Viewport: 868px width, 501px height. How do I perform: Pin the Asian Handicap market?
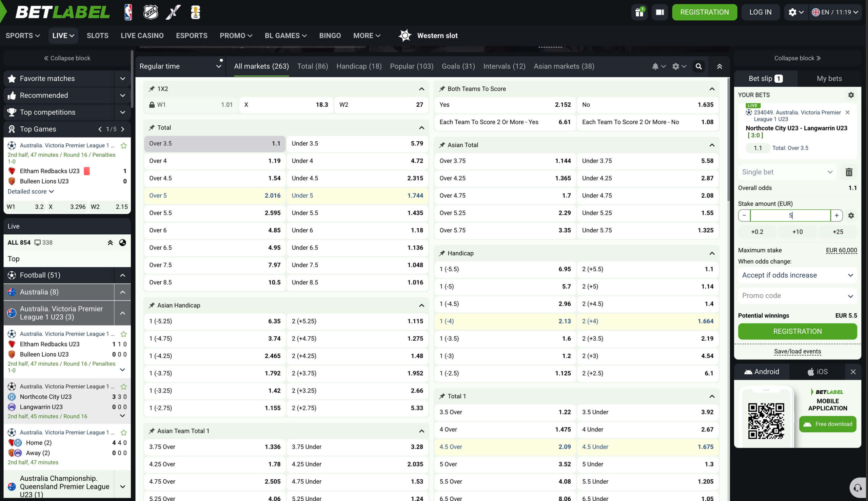152,306
